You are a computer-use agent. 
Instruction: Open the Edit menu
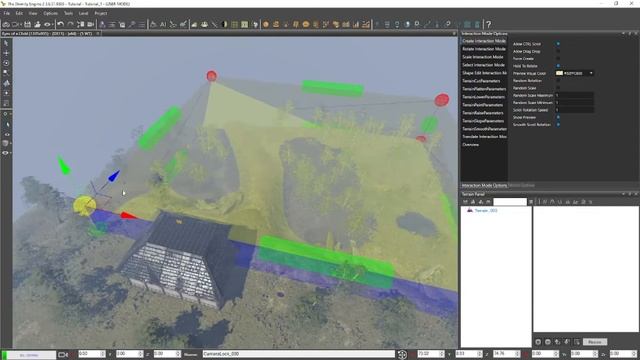click(19, 13)
